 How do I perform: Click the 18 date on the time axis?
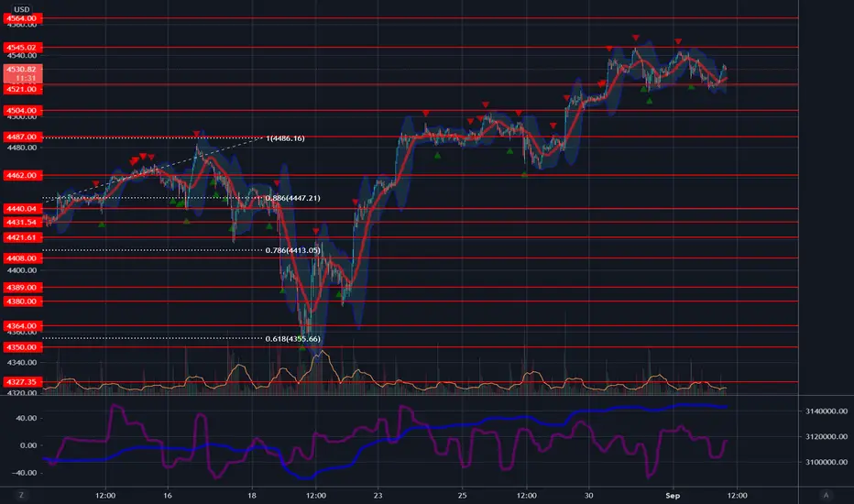252,496
